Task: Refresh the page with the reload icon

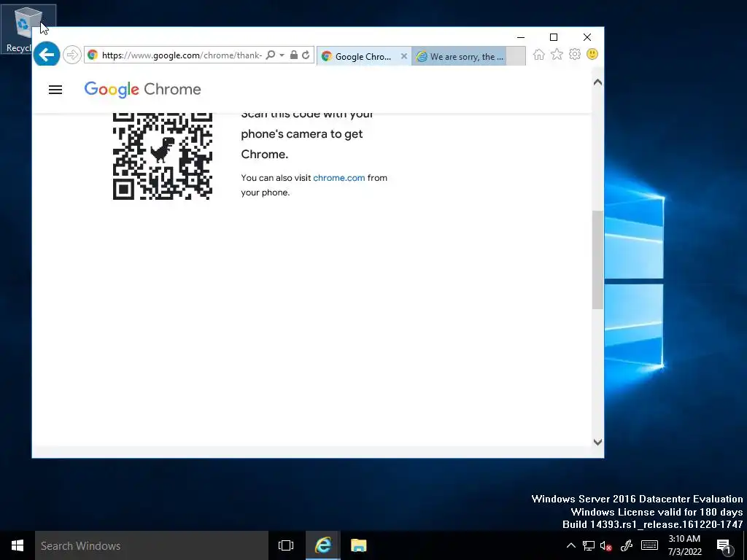Action: tap(306, 55)
